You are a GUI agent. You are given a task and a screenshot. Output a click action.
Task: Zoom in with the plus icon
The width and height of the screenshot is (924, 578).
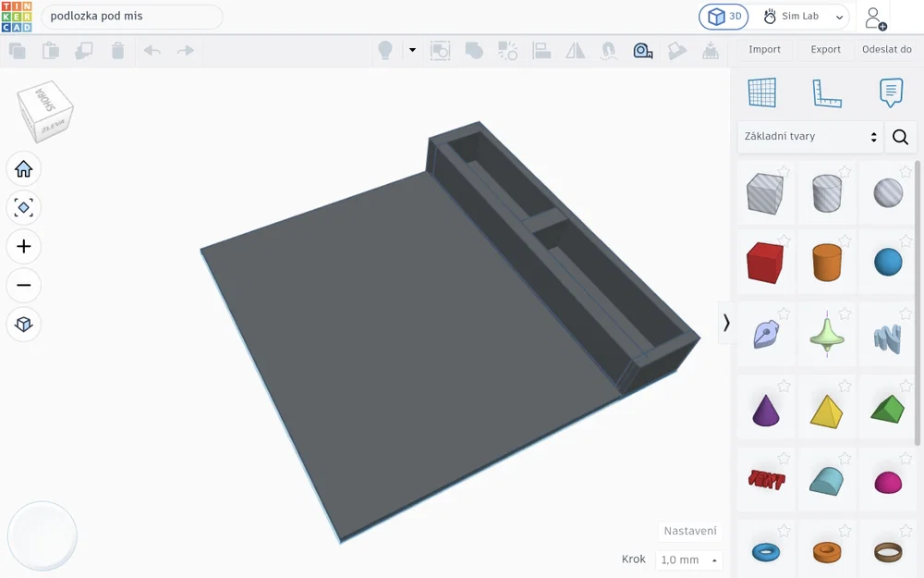pyautogui.click(x=24, y=246)
